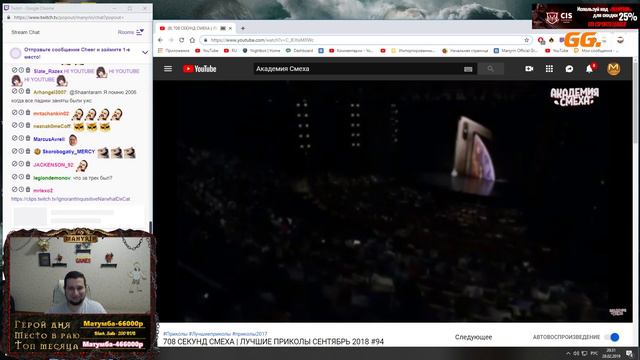Image resolution: width=640 pixels, height=360 pixels.
Task: Close the YouTube browser tab
Action: coord(230,28)
